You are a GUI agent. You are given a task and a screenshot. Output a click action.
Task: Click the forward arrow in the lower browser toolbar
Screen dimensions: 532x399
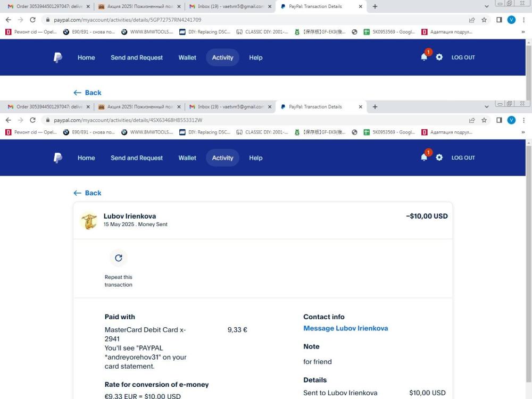coord(20,120)
